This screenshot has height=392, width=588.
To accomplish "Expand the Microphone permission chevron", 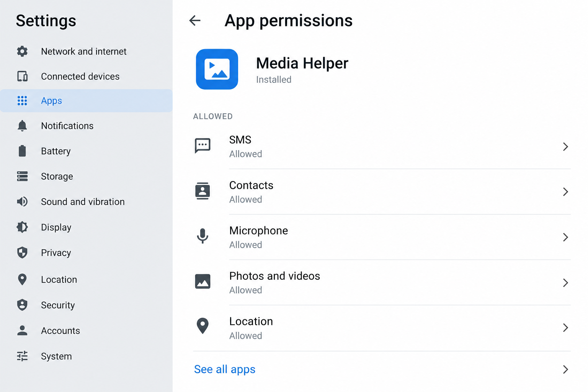I will point(565,237).
